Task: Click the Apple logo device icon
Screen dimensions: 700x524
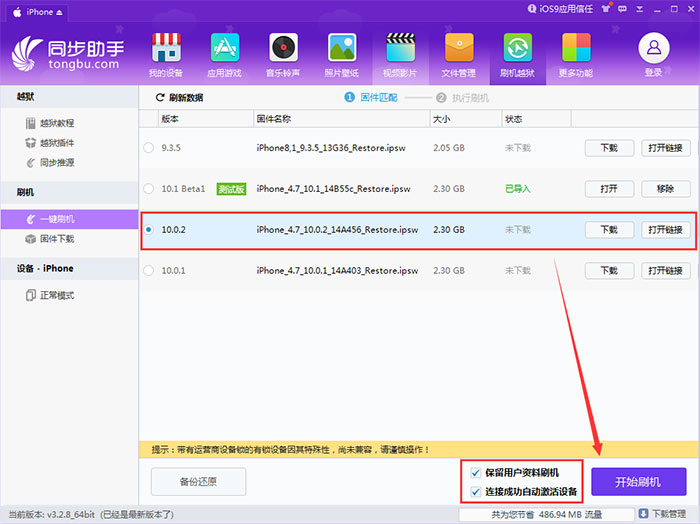Action: pos(17,12)
